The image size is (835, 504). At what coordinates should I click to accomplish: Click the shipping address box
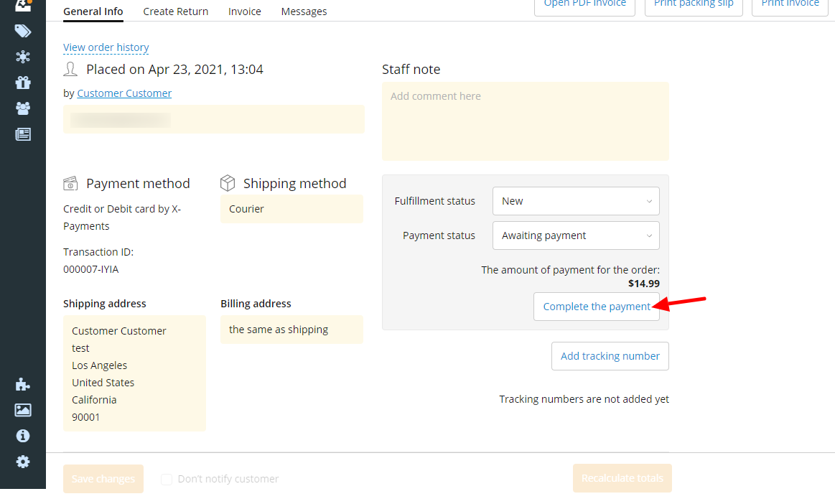click(134, 373)
